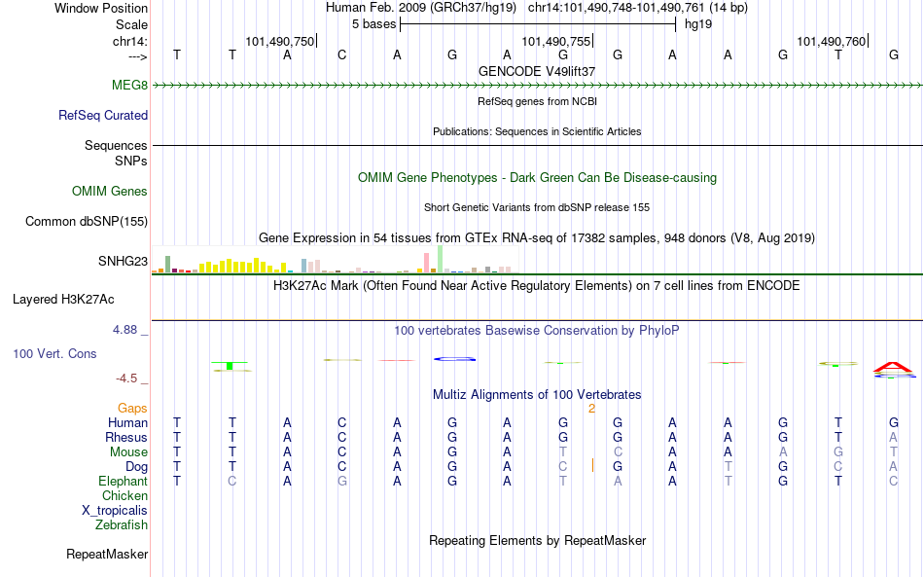The height and width of the screenshot is (577, 924).
Task: Click the RepeatMasker track label
Action: click(x=107, y=554)
